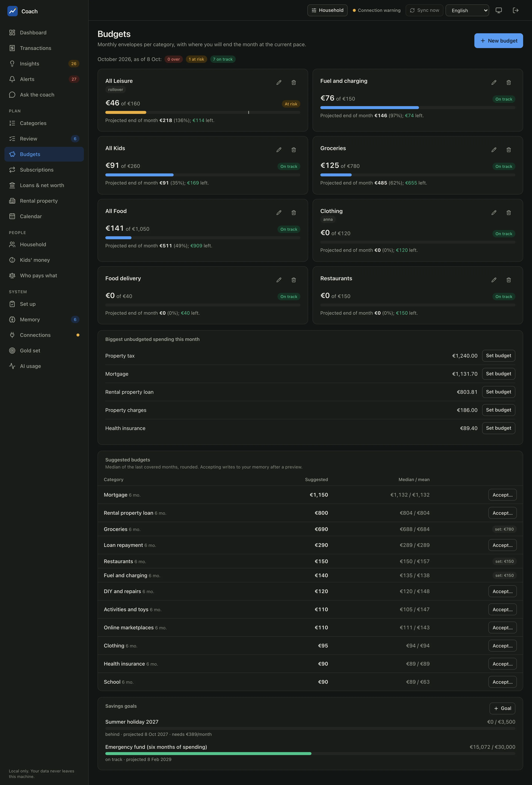The width and height of the screenshot is (532, 785).
Task: Accept suggested Mortgage budget
Action: (502, 495)
